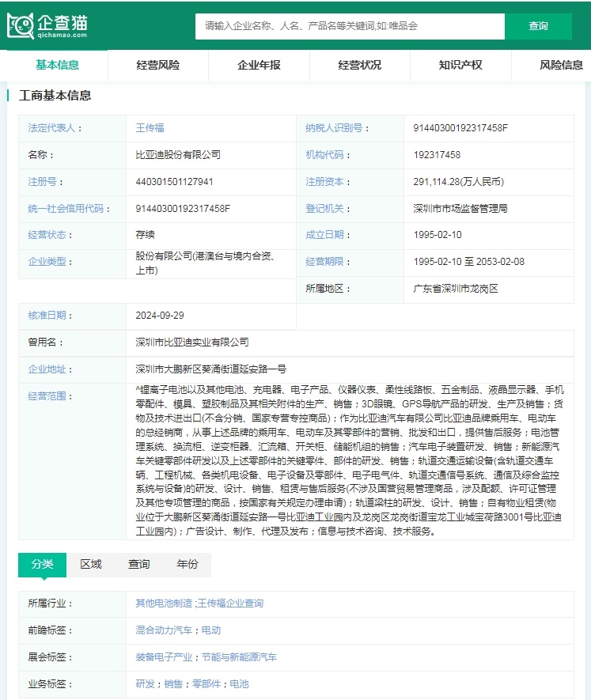The image size is (591, 700).
Task: Open legal representative 王传福 link
Action: (x=150, y=128)
